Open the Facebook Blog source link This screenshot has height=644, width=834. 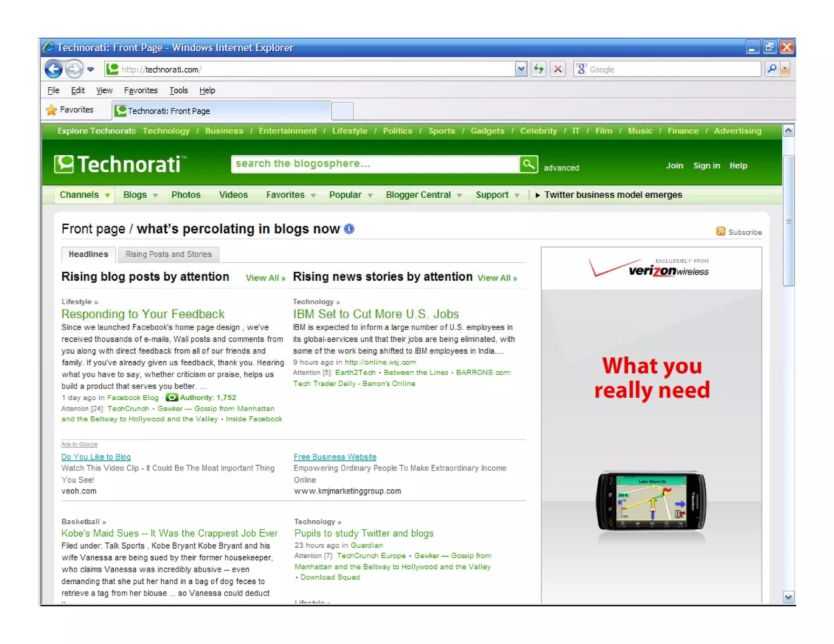tap(133, 398)
